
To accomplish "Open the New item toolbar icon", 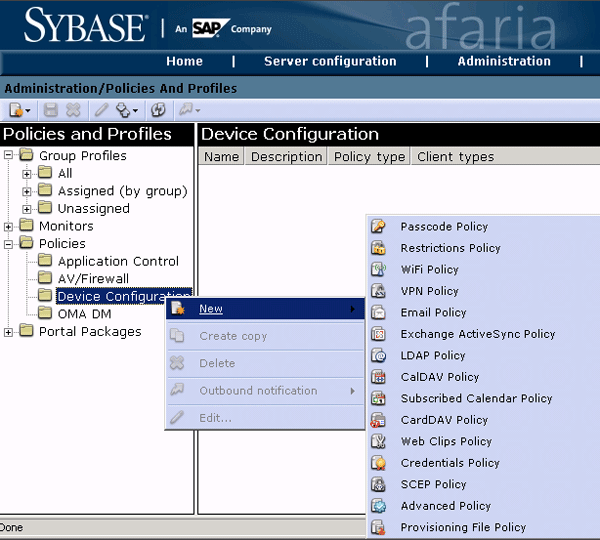I will coord(16,110).
